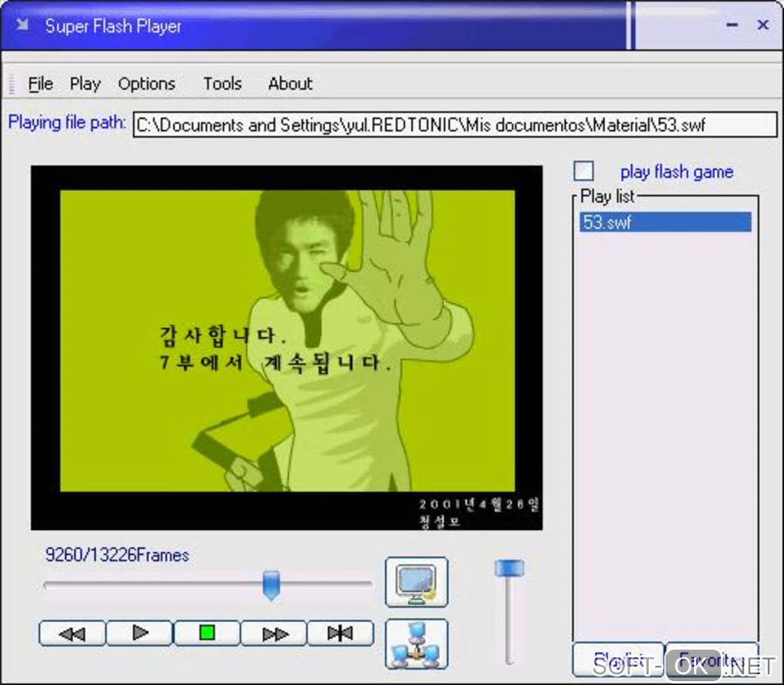Image resolution: width=784 pixels, height=685 pixels.
Task: Click the play flash game label
Action: (x=676, y=172)
